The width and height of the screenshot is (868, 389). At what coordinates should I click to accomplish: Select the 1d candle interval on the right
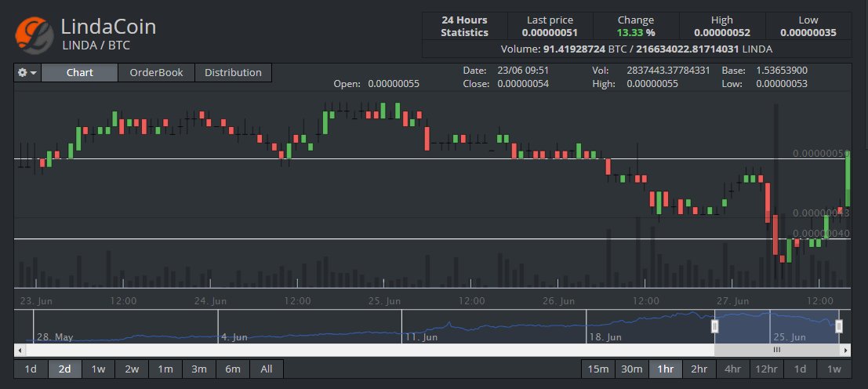click(800, 369)
